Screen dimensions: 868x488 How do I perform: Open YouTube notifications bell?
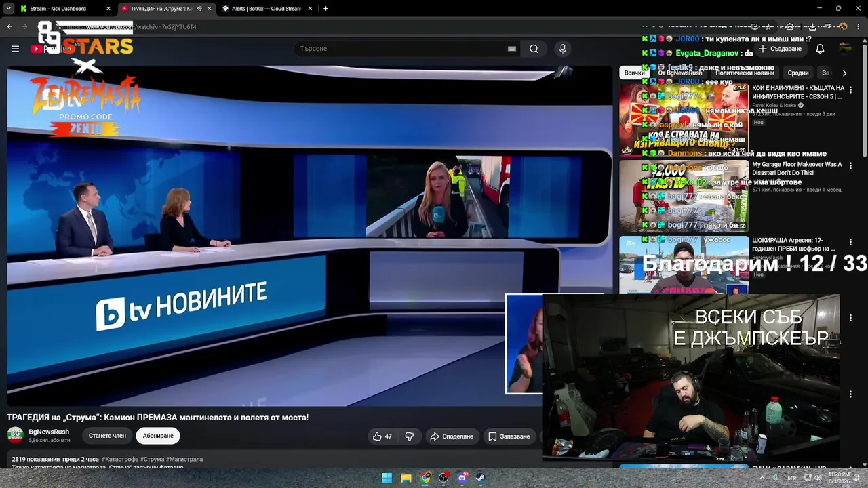tap(820, 49)
